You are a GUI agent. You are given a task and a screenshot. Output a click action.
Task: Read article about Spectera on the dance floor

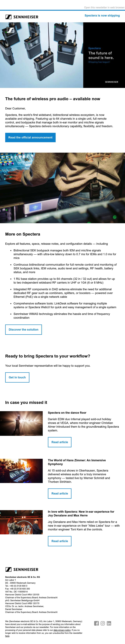tap(60, 442)
